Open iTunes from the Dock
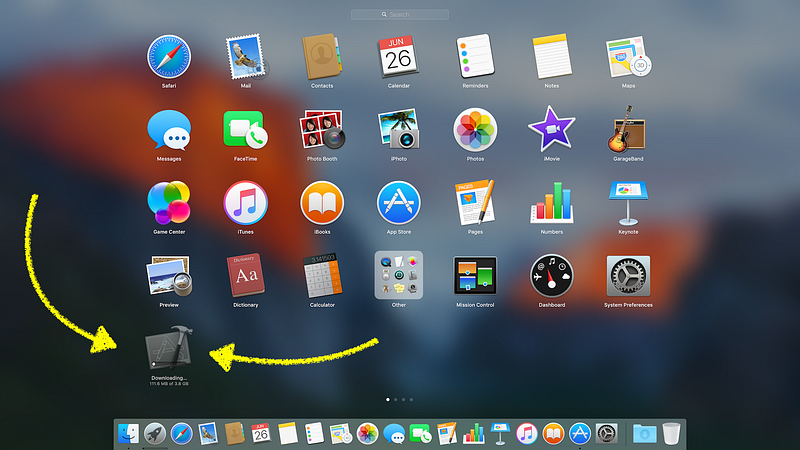 click(527, 434)
